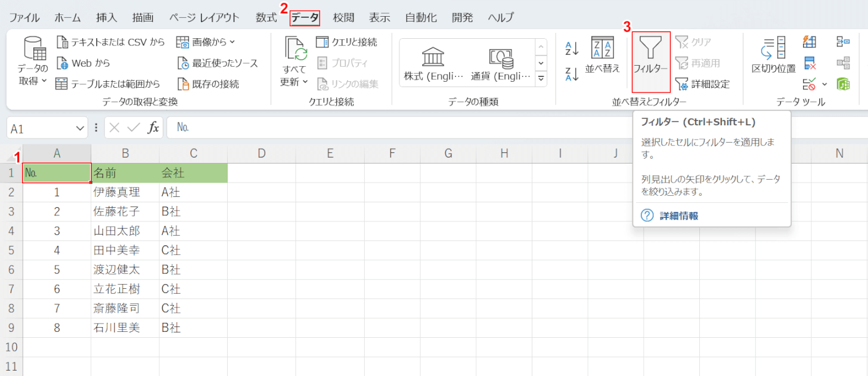Run Flash Fill from data tools

click(x=810, y=42)
